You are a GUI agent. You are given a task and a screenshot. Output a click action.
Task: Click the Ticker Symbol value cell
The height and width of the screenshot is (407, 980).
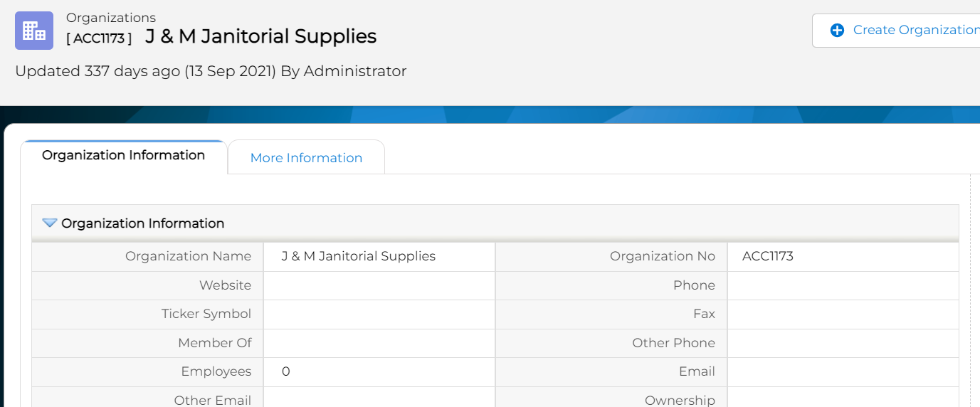pyautogui.click(x=379, y=314)
